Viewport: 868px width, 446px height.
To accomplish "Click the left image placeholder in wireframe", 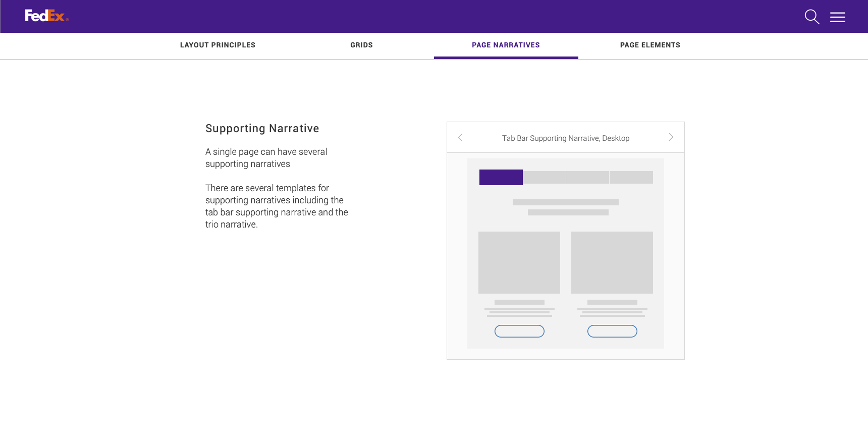I will click(519, 262).
